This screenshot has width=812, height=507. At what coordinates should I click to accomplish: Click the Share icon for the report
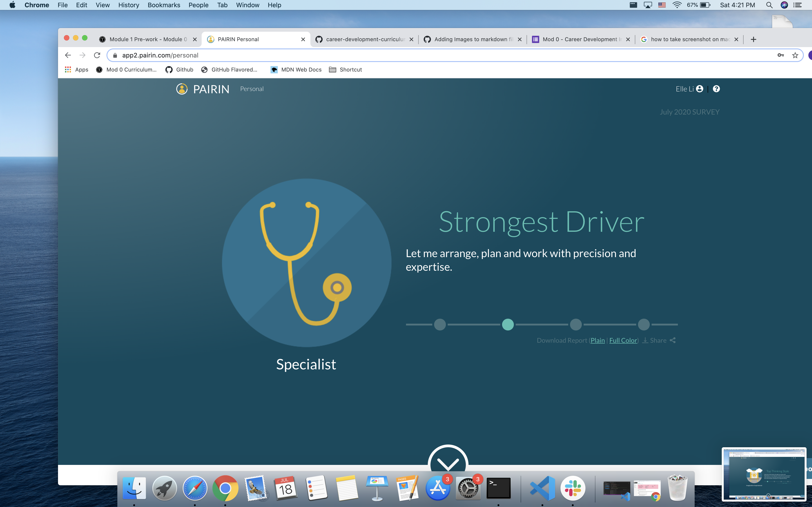point(672,340)
